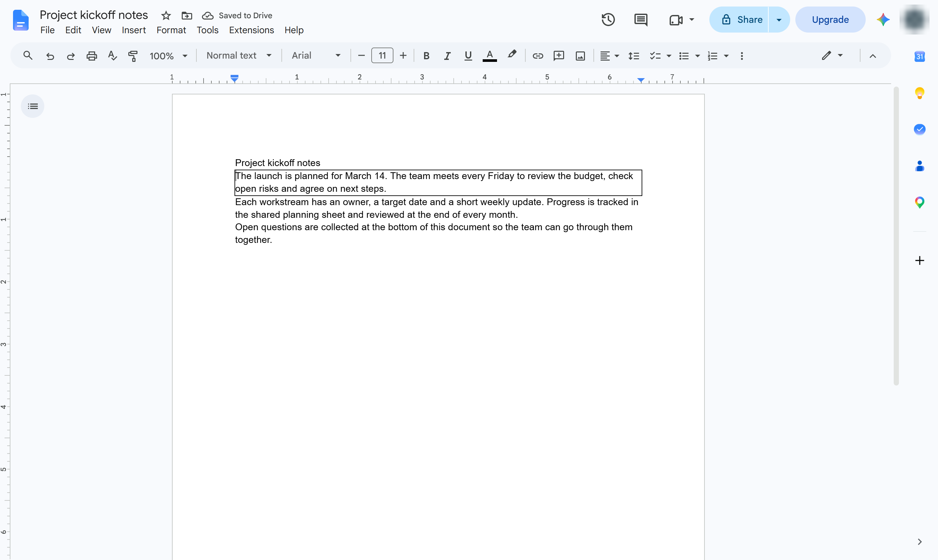Open Gemini sparkle assistant

[883, 20]
